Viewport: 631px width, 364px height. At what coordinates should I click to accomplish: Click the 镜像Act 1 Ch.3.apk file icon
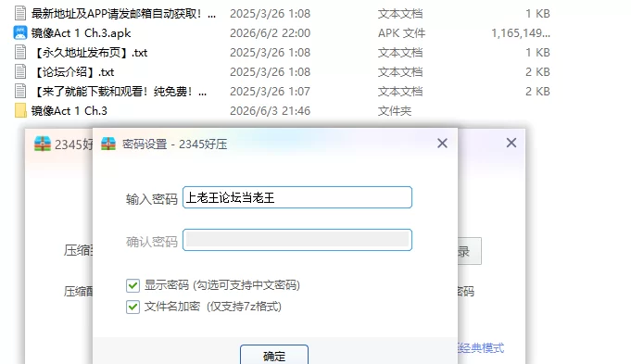tap(20, 32)
